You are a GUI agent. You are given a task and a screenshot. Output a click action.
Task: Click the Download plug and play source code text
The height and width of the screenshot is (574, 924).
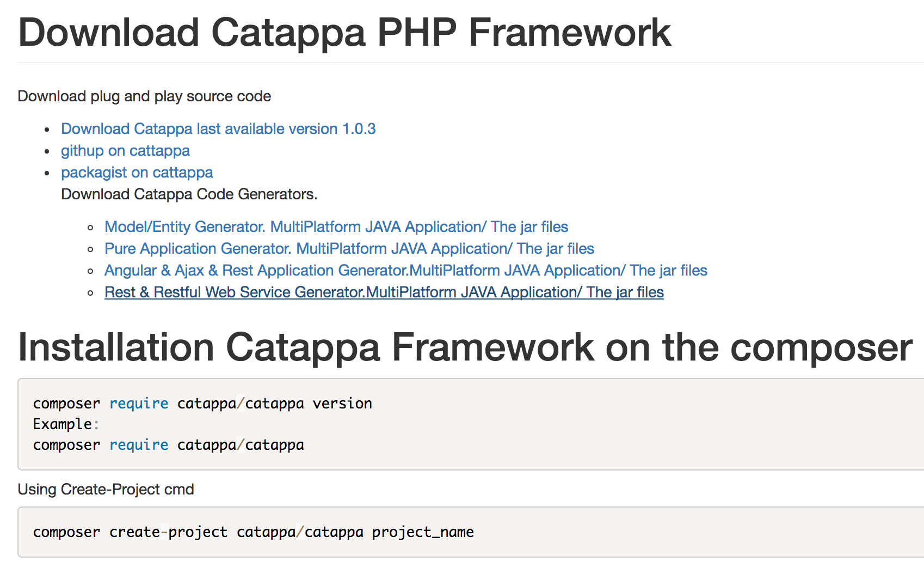point(144,96)
